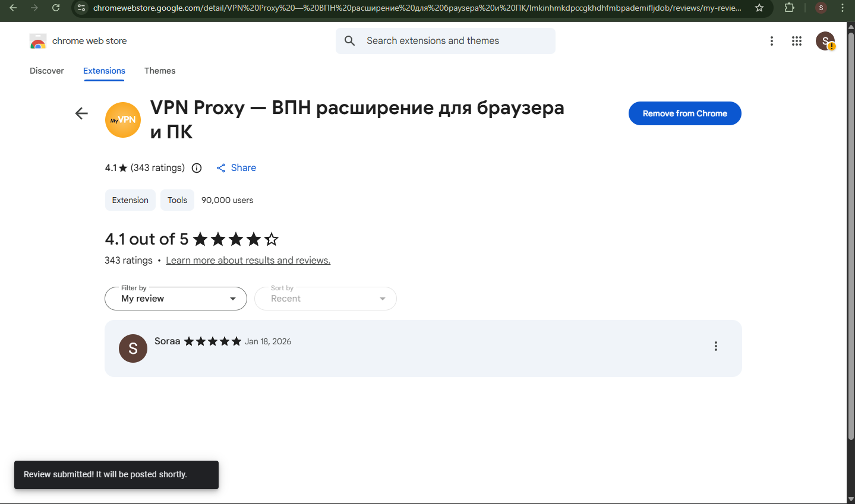Reload the page
855x504 pixels.
tap(56, 8)
